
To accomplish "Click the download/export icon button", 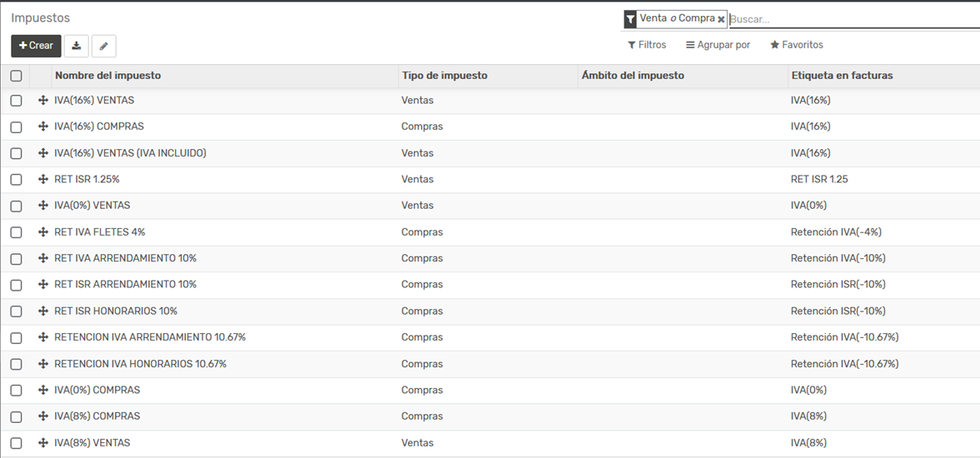I will tap(77, 46).
